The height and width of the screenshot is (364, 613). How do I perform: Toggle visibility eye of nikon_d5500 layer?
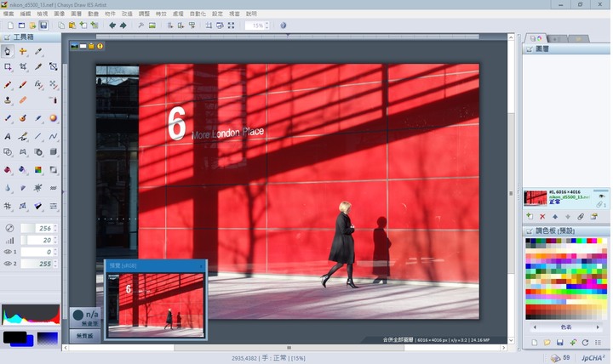coord(601,196)
